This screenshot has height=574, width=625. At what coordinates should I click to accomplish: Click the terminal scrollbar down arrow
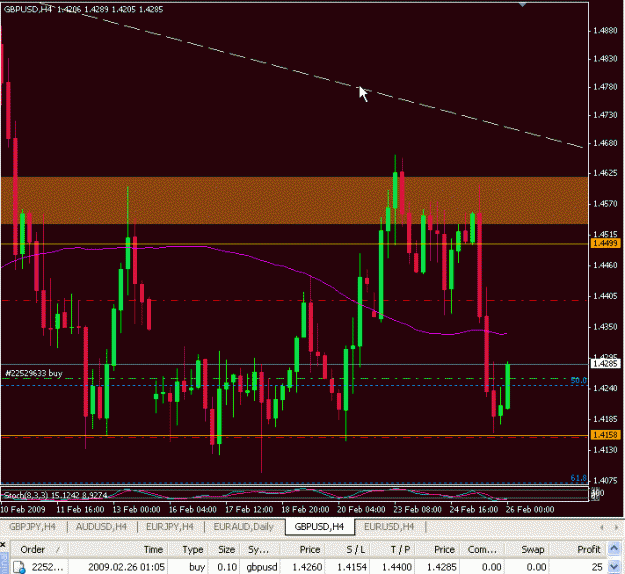[614, 566]
